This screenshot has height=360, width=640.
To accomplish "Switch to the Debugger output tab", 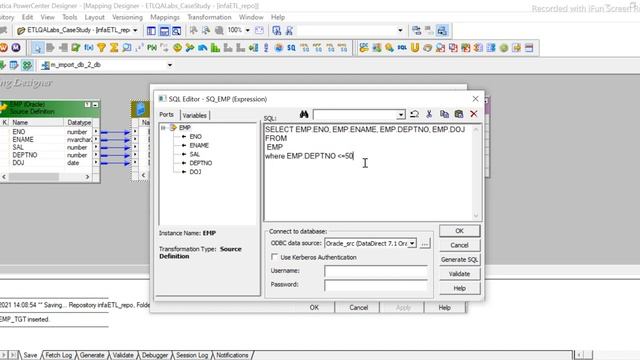I will pyautogui.click(x=155, y=355).
